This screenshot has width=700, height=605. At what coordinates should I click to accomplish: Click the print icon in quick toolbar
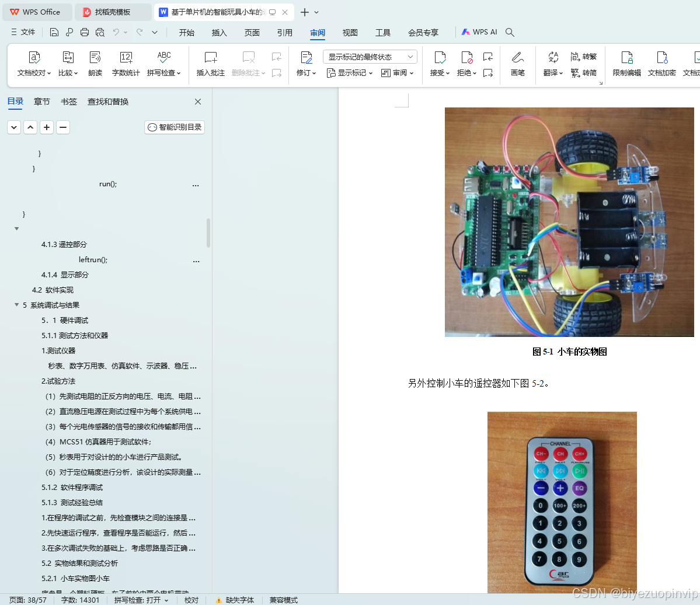pos(85,32)
